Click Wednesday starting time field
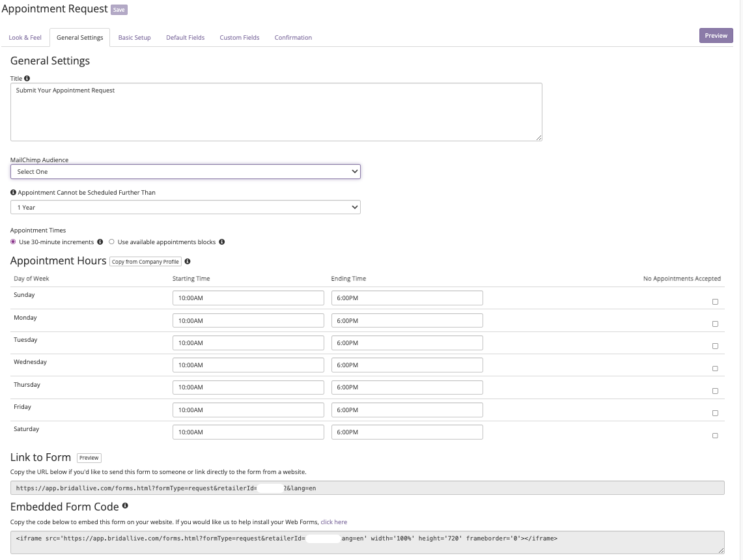Viewport: 743px width, 560px height. (x=248, y=365)
